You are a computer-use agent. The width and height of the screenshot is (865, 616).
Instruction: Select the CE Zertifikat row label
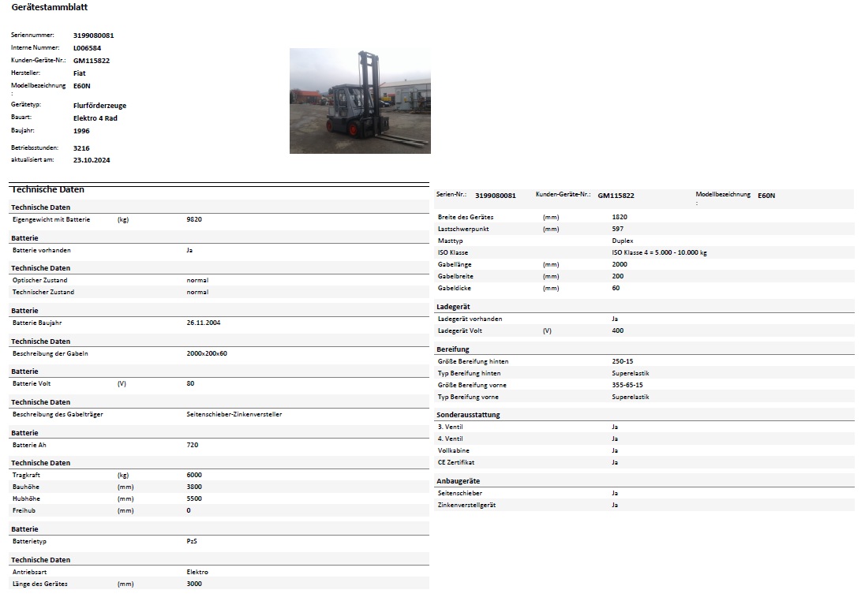pyautogui.click(x=456, y=463)
